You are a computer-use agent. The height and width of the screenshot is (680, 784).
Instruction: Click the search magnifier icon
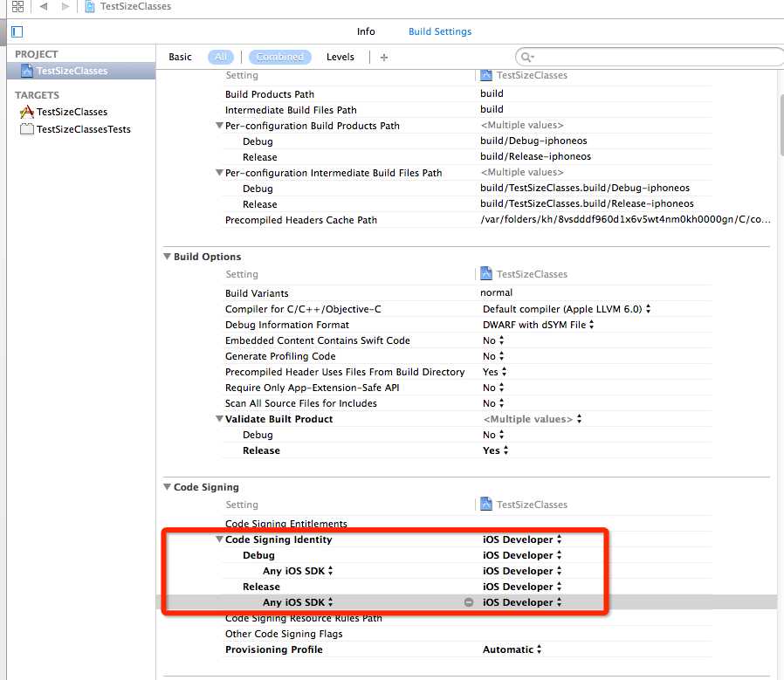(x=526, y=57)
